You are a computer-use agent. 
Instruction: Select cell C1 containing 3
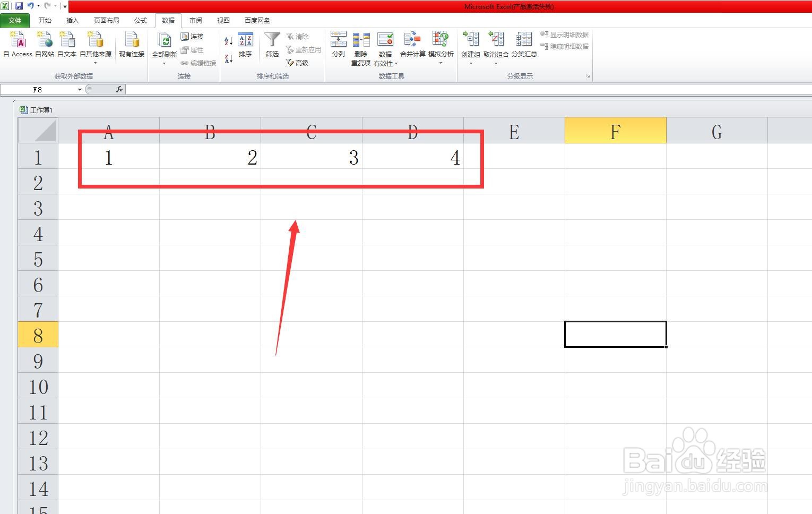coord(312,156)
